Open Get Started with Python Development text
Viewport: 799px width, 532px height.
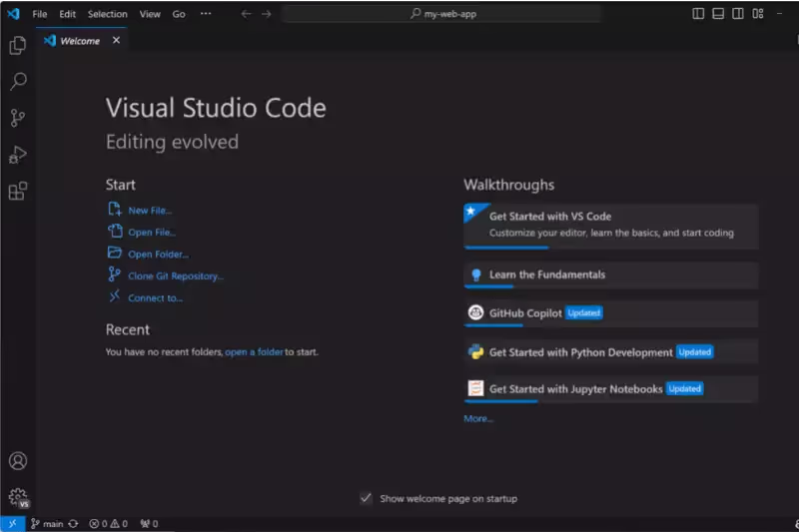[x=581, y=352]
